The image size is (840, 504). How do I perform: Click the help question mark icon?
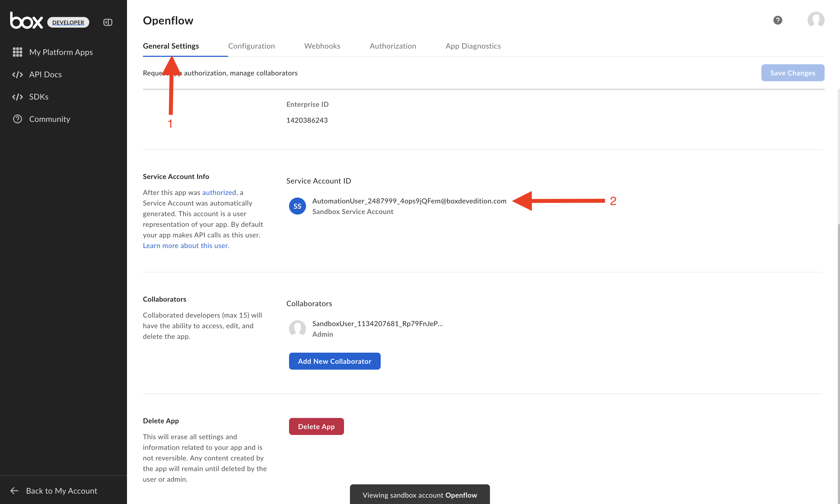(x=778, y=20)
